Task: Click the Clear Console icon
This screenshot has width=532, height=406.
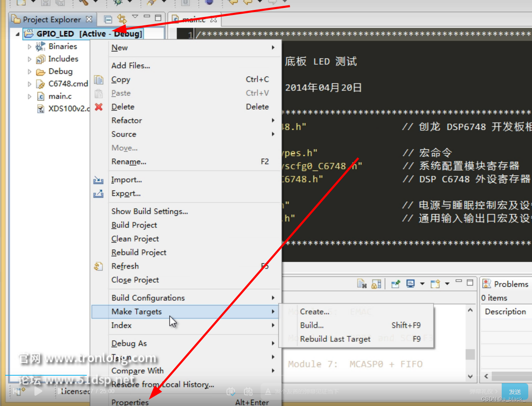Action: click(x=362, y=284)
